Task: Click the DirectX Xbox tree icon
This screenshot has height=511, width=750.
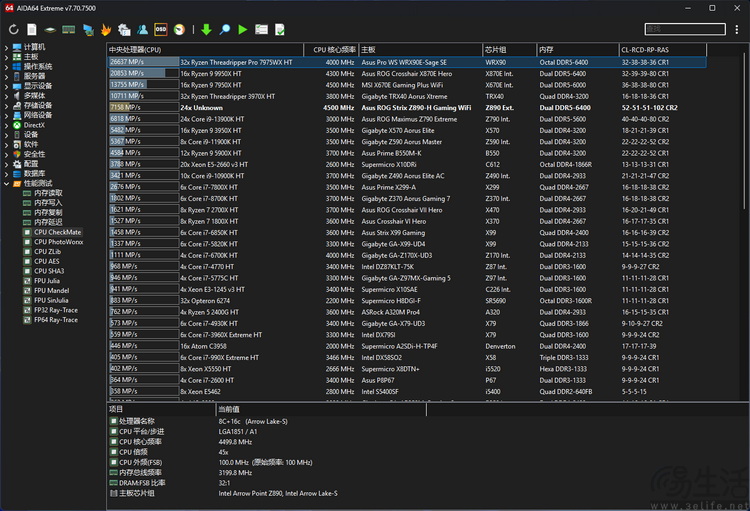Action: [17, 125]
